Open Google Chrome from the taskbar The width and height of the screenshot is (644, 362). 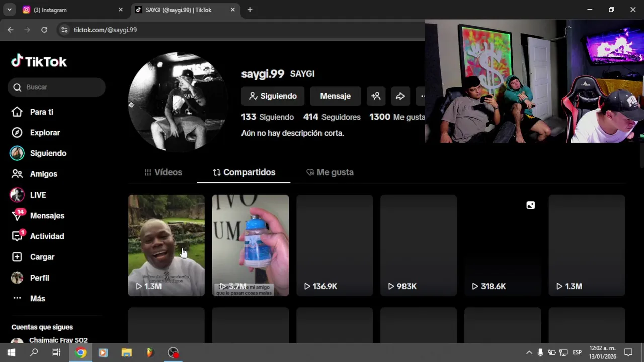(x=80, y=353)
